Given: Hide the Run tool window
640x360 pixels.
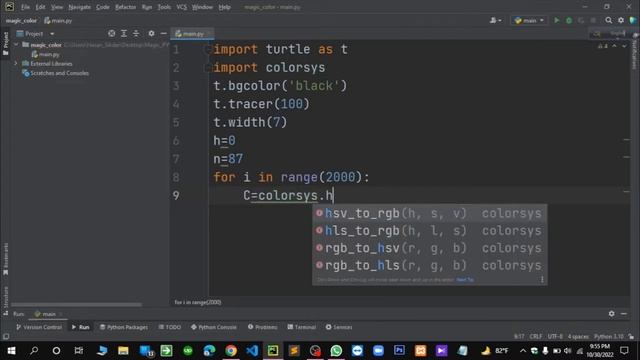Looking at the screenshot, I should pyautogui.click(x=624, y=313).
